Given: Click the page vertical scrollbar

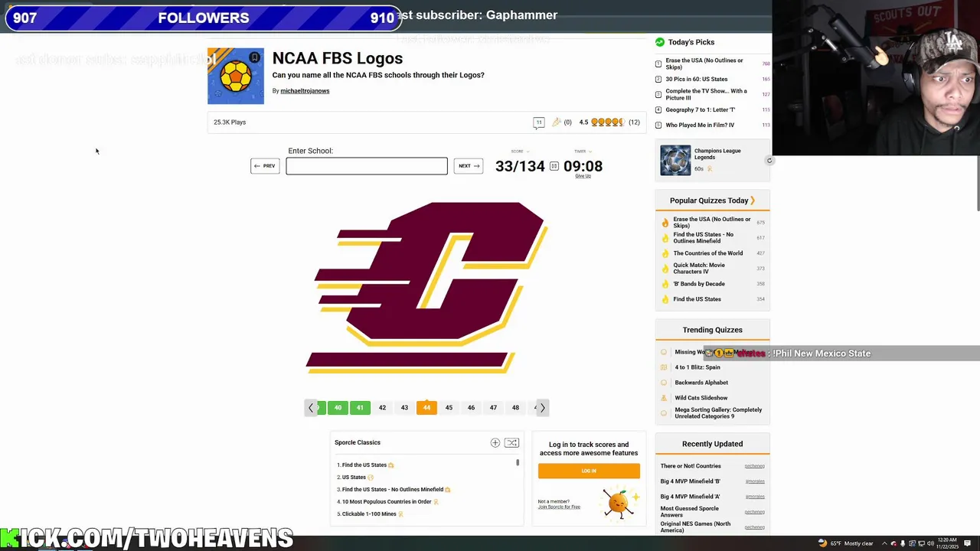Looking at the screenshot, I should (978, 184).
